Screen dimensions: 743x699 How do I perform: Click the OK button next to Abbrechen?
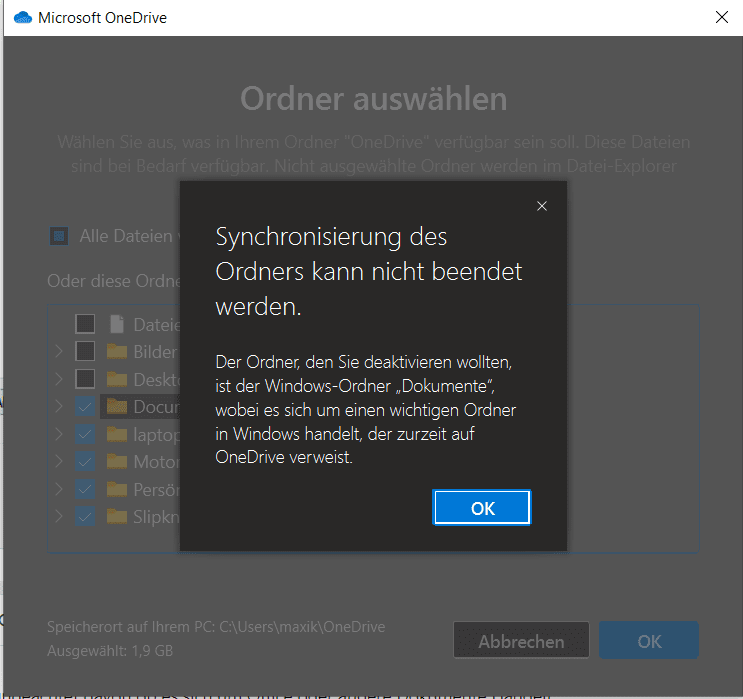click(x=649, y=641)
